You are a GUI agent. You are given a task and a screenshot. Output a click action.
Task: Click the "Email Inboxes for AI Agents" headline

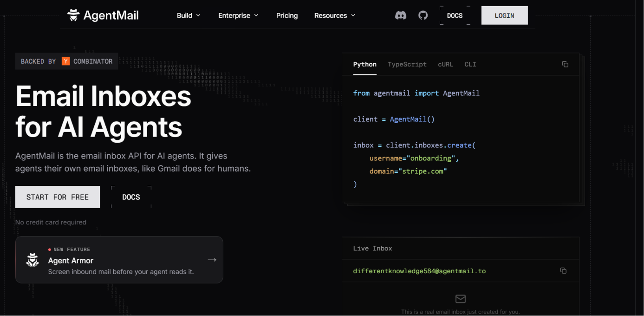(103, 112)
